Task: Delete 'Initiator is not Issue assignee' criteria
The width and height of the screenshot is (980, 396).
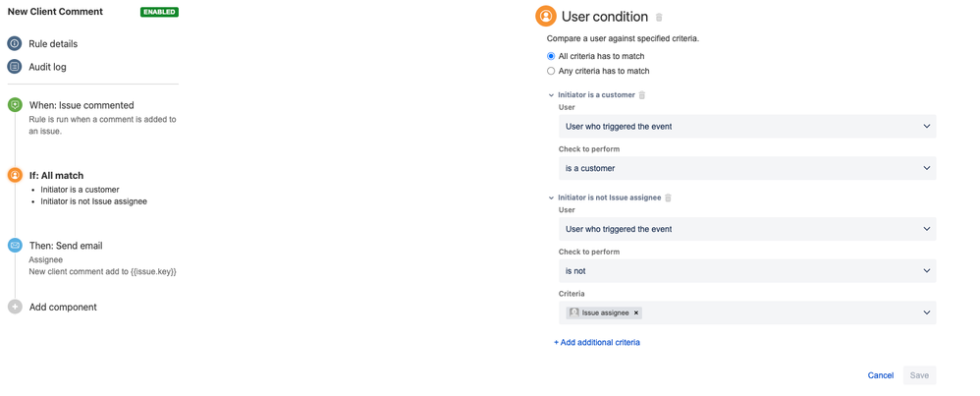Action: click(668, 198)
